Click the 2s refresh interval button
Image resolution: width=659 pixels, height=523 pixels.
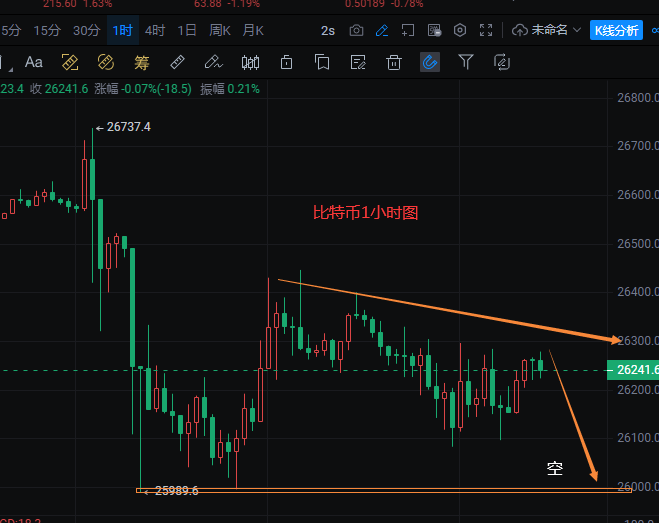tap(328, 31)
